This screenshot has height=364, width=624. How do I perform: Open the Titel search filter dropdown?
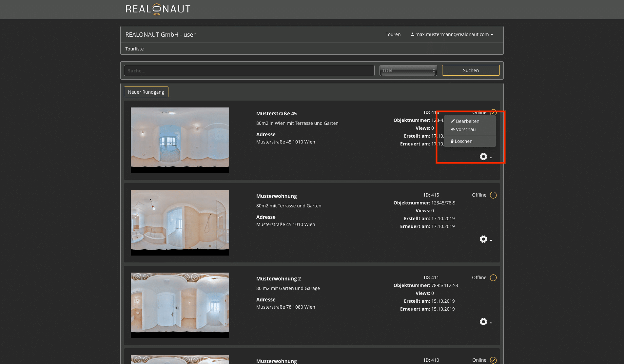click(x=408, y=70)
